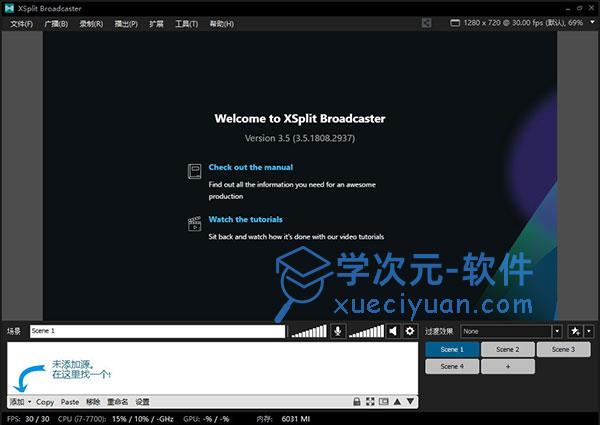The height and width of the screenshot is (425, 600).
Task: Open the 录制(R) Record menu
Action: [x=91, y=24]
